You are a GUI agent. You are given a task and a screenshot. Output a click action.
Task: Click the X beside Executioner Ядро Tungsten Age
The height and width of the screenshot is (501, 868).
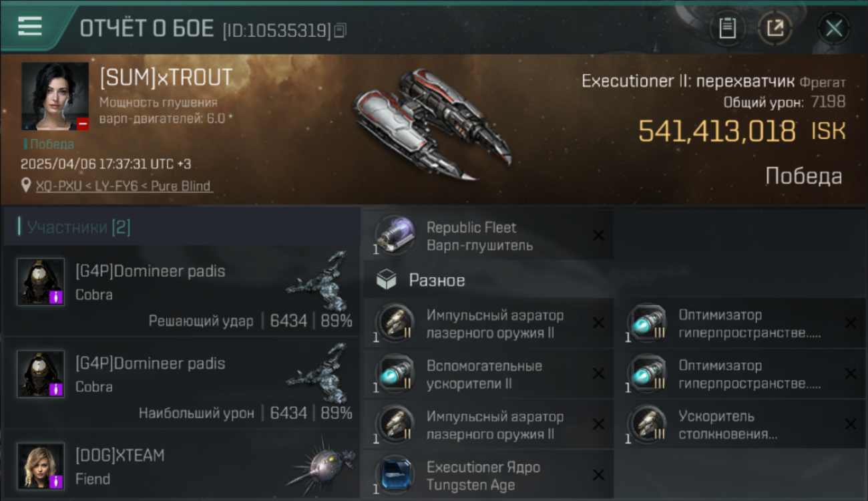598,475
